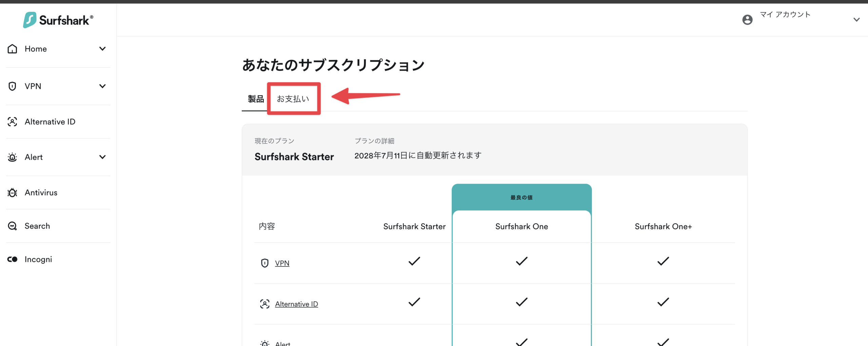Click the あなたのサブスクリプション heading
Image resolution: width=868 pixels, height=346 pixels.
(333, 65)
